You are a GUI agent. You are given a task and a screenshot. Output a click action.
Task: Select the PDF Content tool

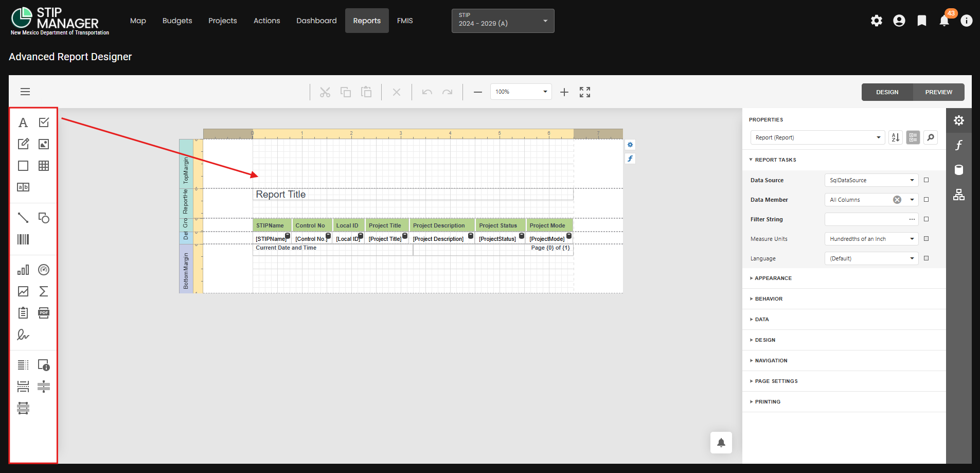[x=44, y=313]
